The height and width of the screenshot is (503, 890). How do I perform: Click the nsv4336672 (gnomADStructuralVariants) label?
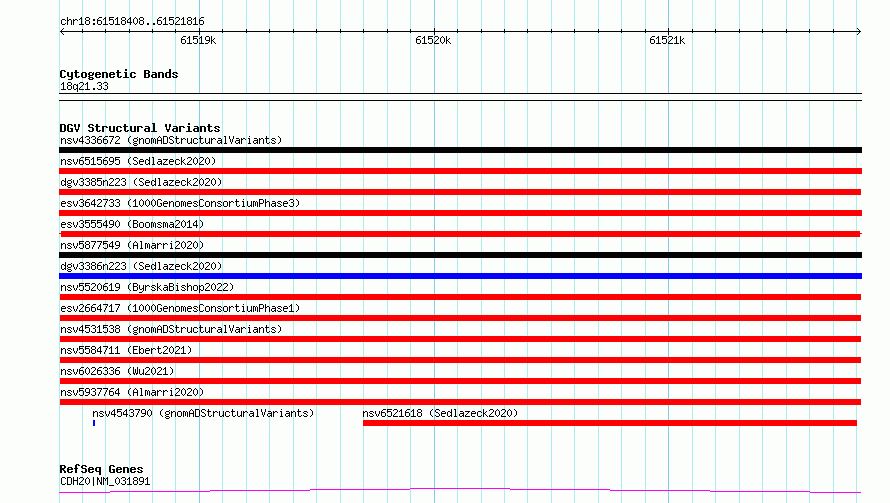tap(171, 140)
